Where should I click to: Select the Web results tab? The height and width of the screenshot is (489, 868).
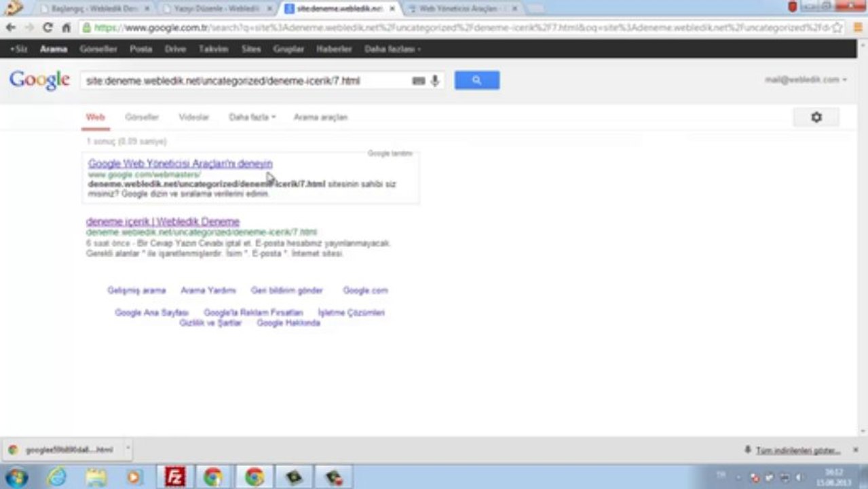pos(95,117)
